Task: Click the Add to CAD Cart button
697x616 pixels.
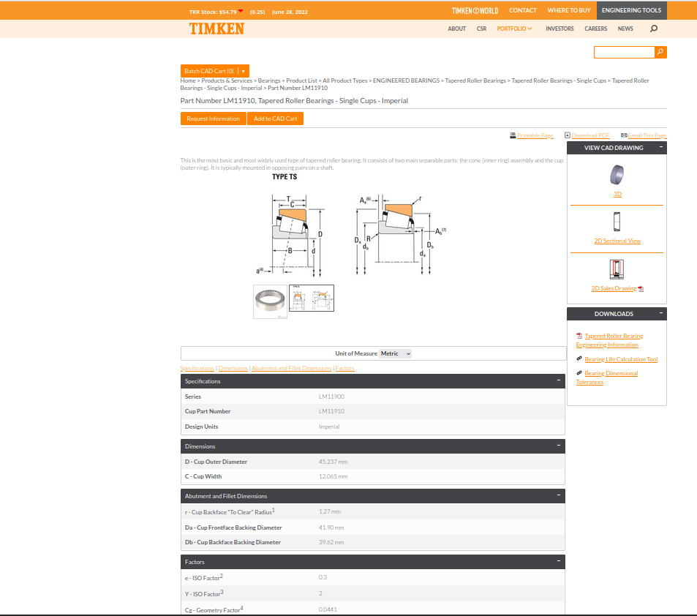Action: pyautogui.click(x=275, y=119)
